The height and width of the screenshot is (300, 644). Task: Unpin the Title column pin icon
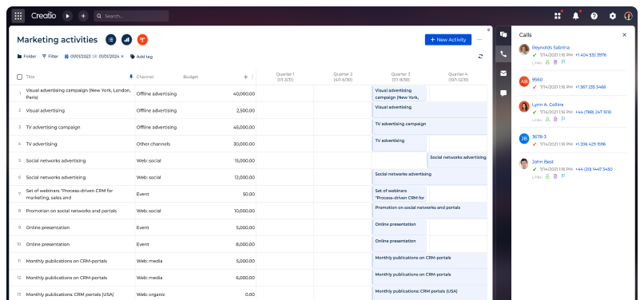(131, 77)
